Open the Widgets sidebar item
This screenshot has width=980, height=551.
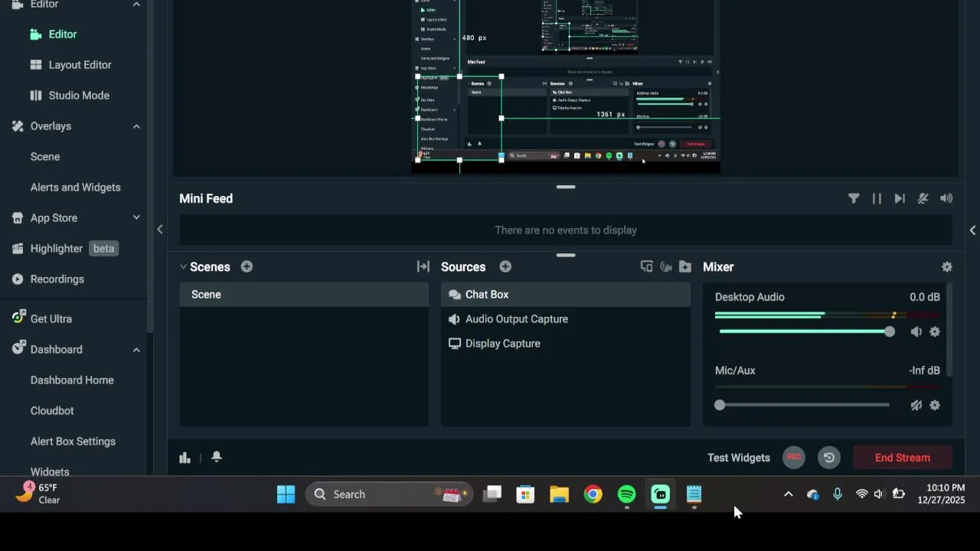click(50, 471)
